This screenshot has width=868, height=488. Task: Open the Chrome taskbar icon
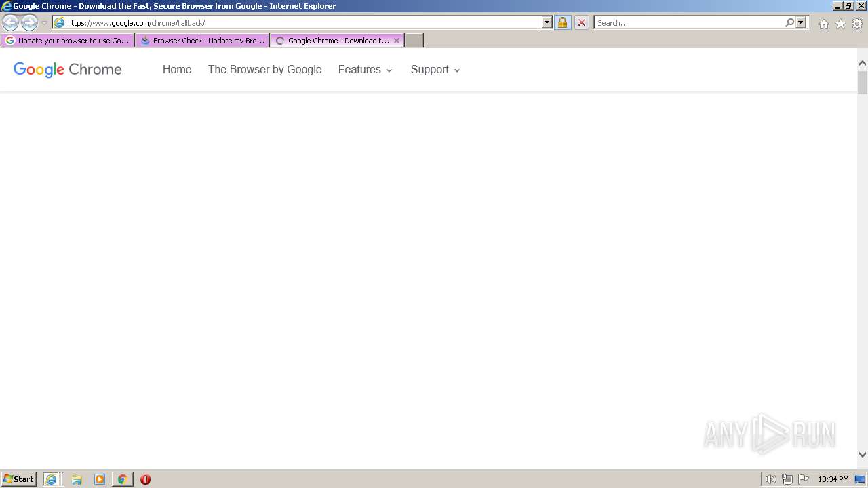tap(123, 479)
